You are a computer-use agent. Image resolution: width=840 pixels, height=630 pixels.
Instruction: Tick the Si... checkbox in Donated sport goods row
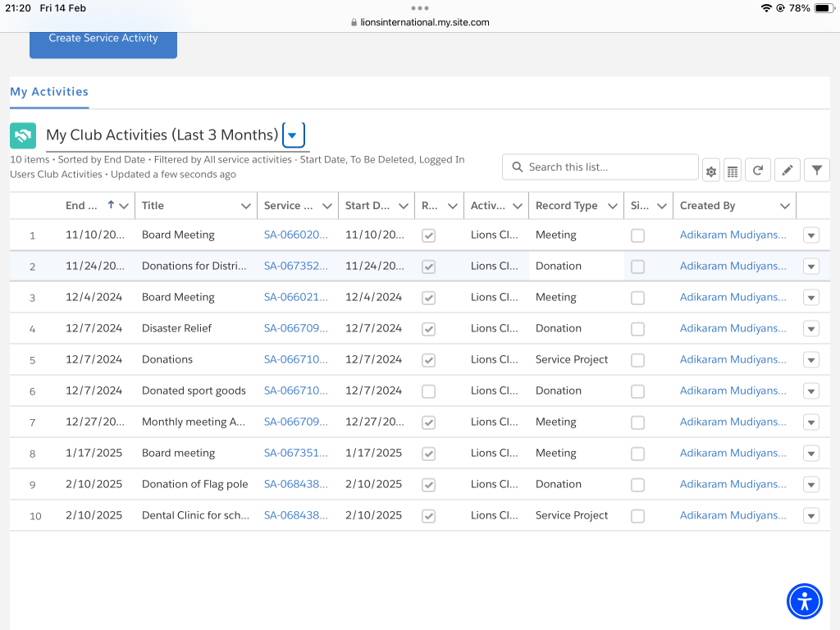637,391
